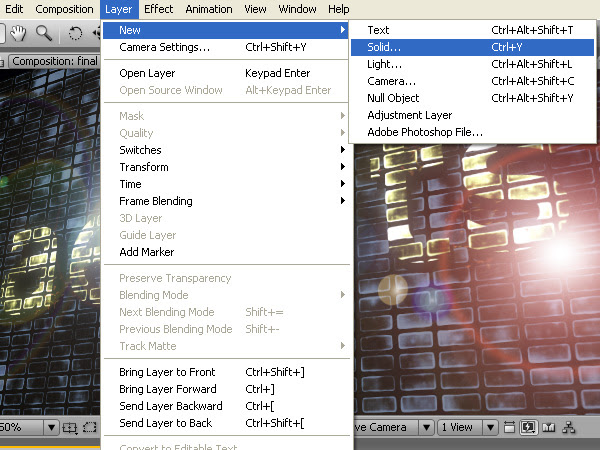The height and width of the screenshot is (450, 600).
Task: Expand the Transform submenu
Action: click(226, 167)
